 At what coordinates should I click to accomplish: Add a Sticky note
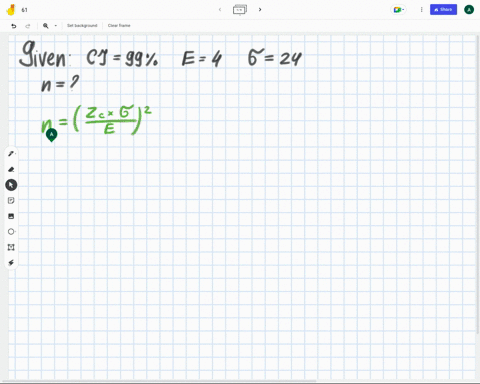[x=11, y=200]
